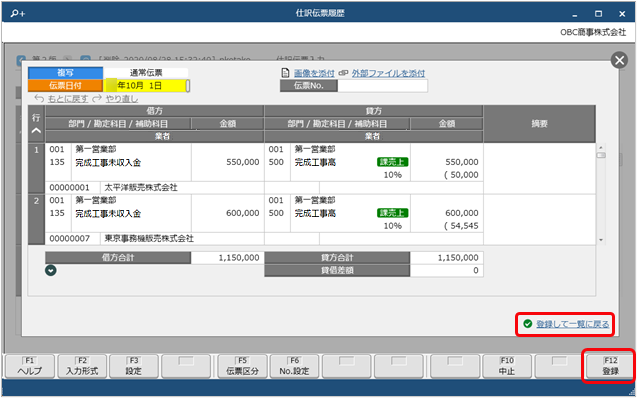Image resolution: width=637 pixels, height=398 pixels.
Task: Click the undo arrow icon
Action: [39, 99]
